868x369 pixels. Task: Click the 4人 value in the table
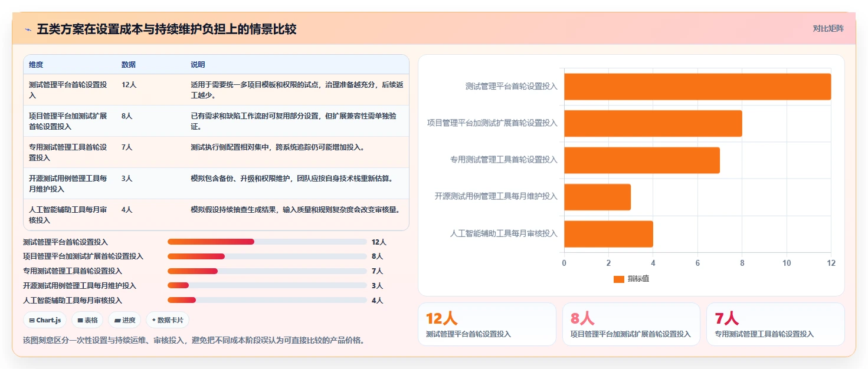[x=127, y=210]
